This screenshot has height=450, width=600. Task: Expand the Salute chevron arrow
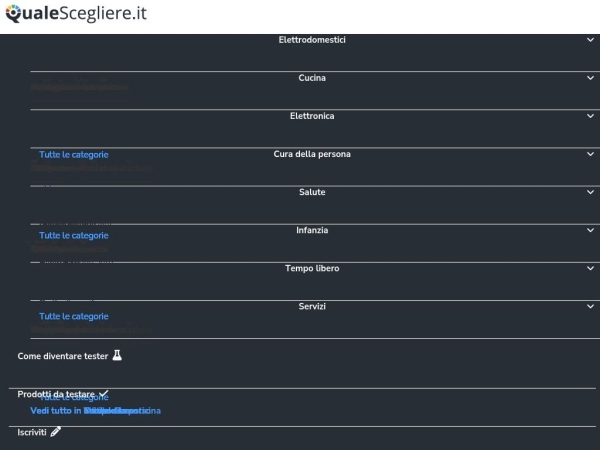(x=590, y=192)
